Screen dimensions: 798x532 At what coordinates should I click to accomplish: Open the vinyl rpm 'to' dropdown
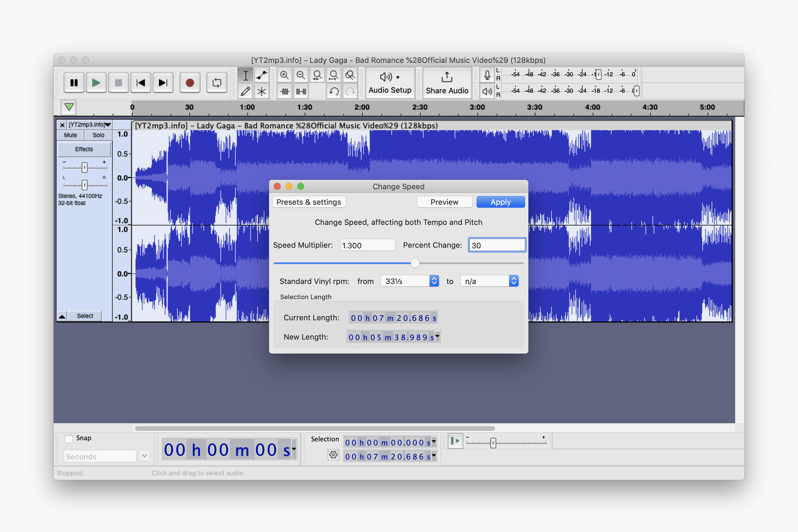(489, 281)
